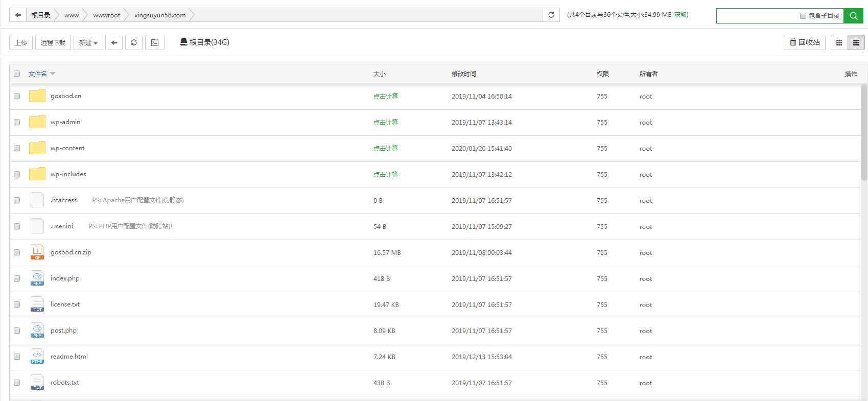Enable the 包含子目录 checkbox
Screen dimensions: 868x401
click(x=803, y=16)
